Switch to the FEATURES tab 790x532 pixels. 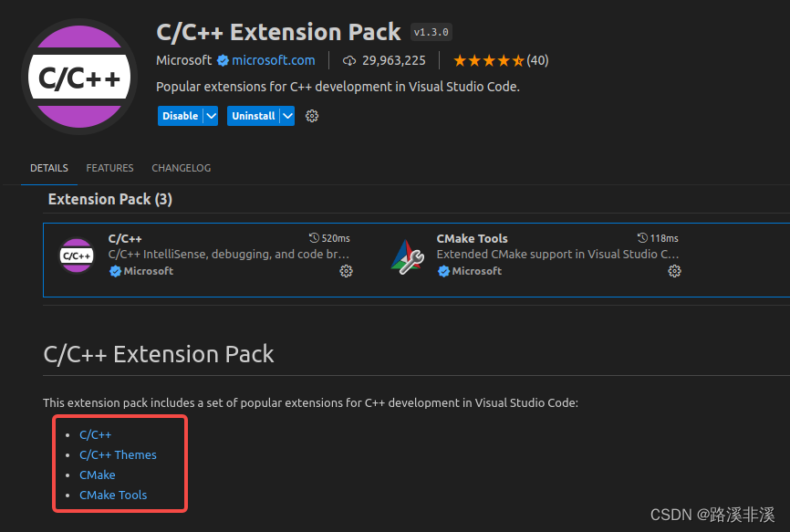(x=109, y=168)
